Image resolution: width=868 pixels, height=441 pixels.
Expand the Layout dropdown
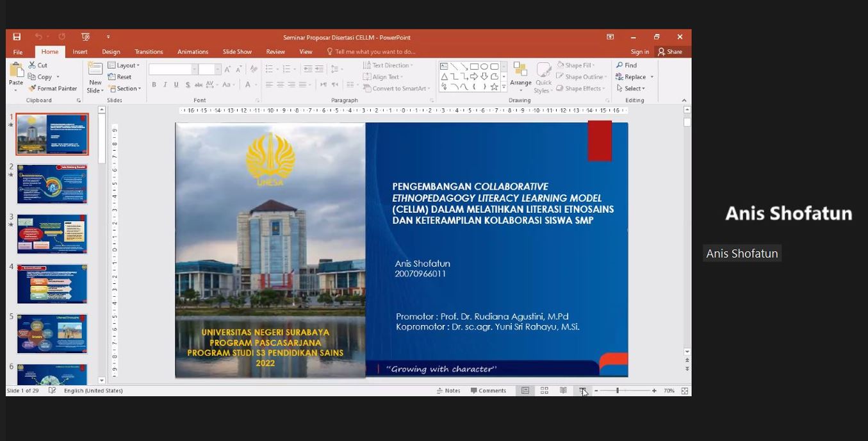tap(124, 65)
